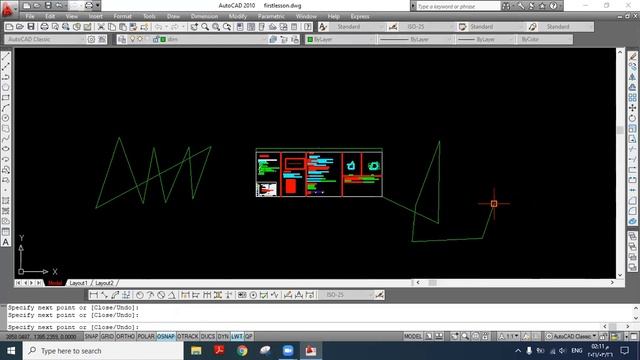
Task: Click the Communication Center wrench icon
Action: [521, 6]
